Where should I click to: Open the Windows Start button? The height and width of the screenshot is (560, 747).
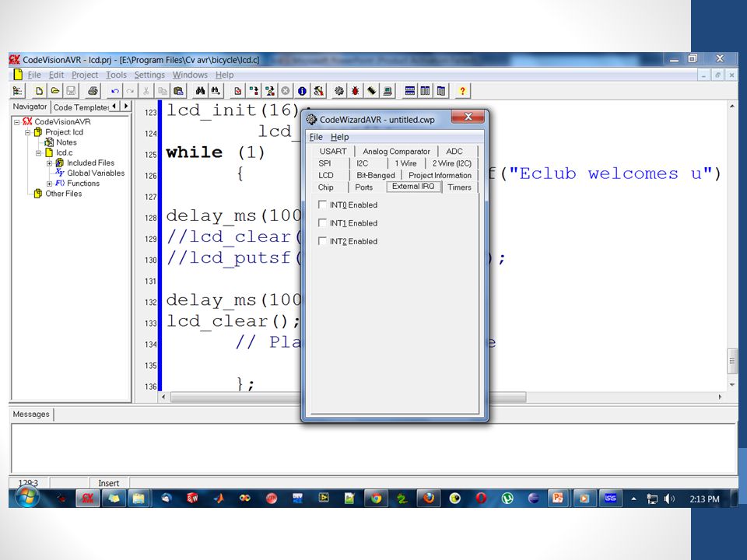click(x=27, y=498)
